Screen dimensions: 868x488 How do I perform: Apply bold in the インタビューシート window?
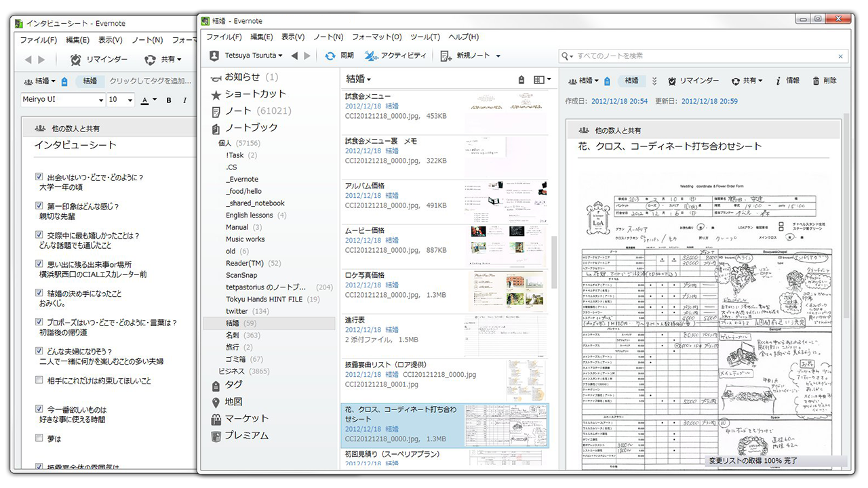pos(167,100)
